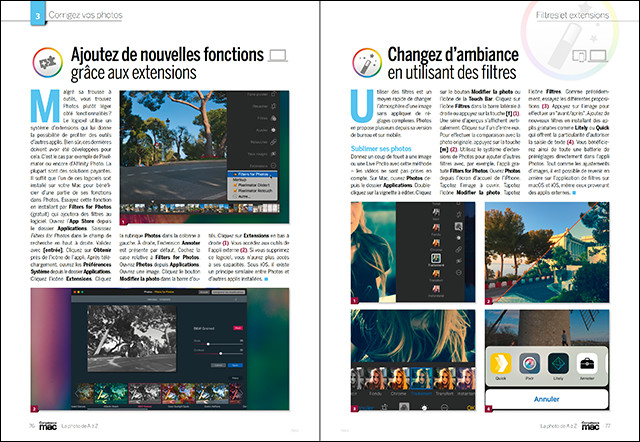Viewport: 640px width, 442px height.
Task: Open the Extensions ellipsis icon above popup menu
Action: pos(273,165)
